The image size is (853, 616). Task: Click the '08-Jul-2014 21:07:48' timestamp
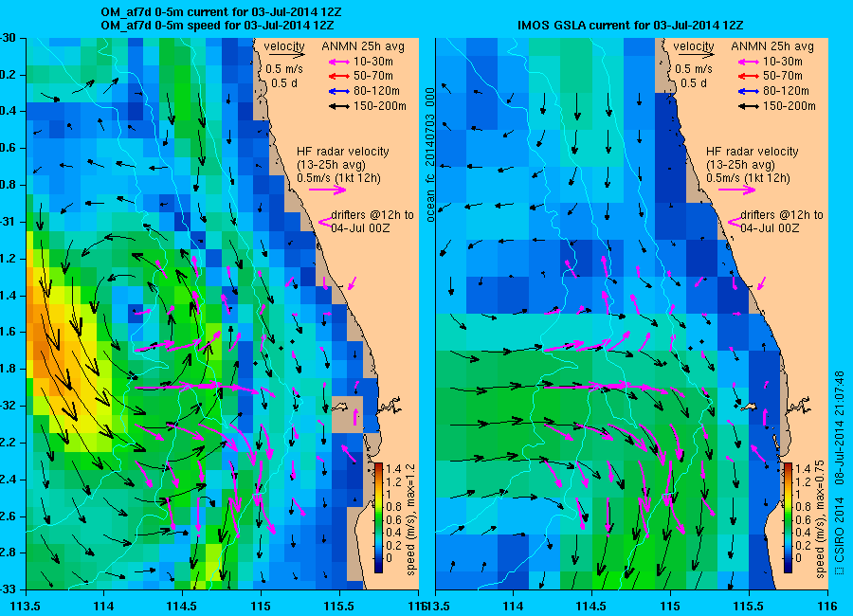tap(840, 427)
